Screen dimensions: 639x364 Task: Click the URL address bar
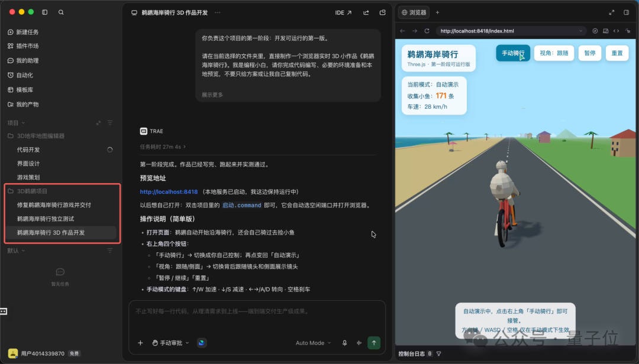click(x=511, y=31)
